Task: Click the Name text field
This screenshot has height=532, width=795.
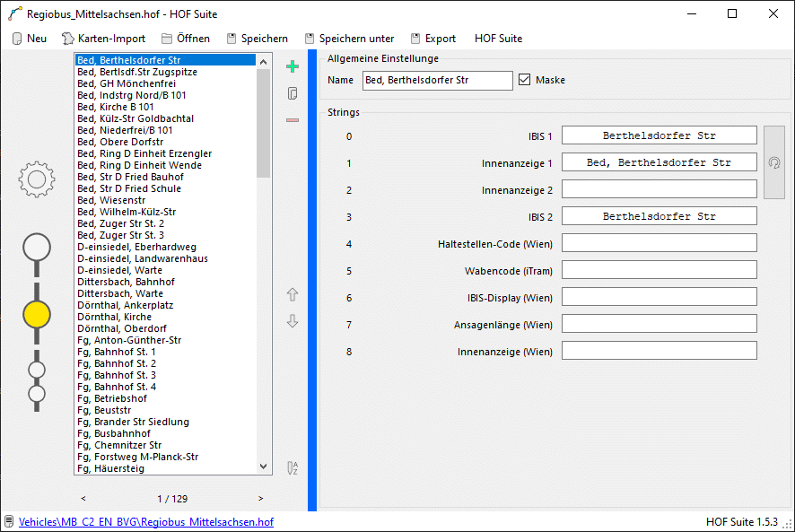Action: tap(437, 81)
